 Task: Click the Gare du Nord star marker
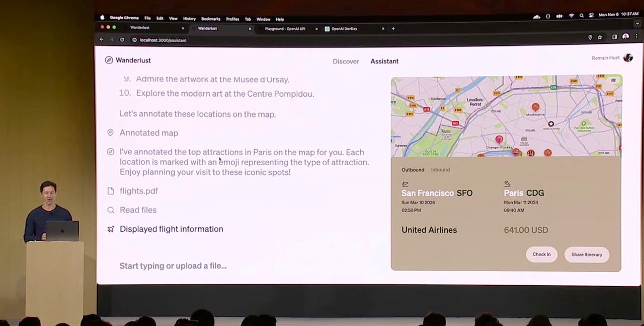pyautogui.click(x=551, y=124)
